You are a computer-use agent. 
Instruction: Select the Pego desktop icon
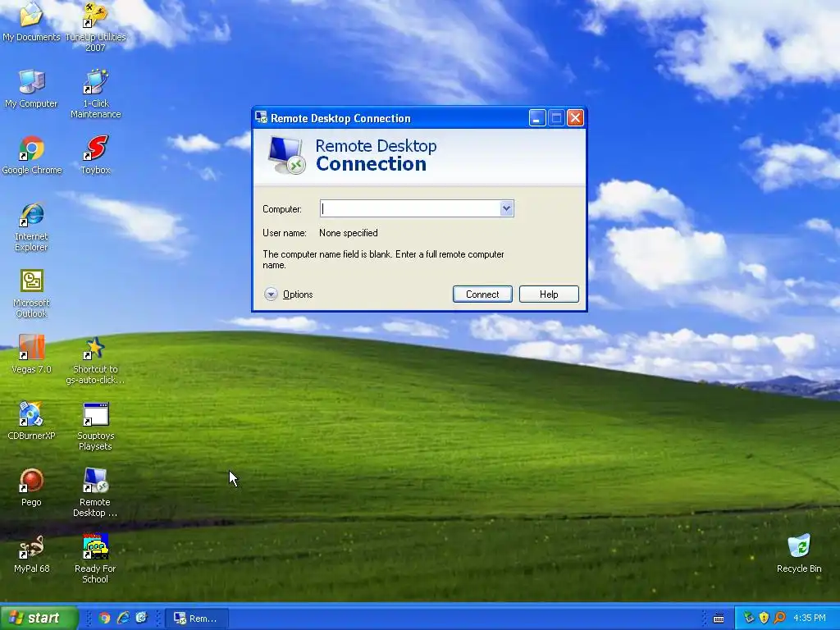[x=31, y=487]
